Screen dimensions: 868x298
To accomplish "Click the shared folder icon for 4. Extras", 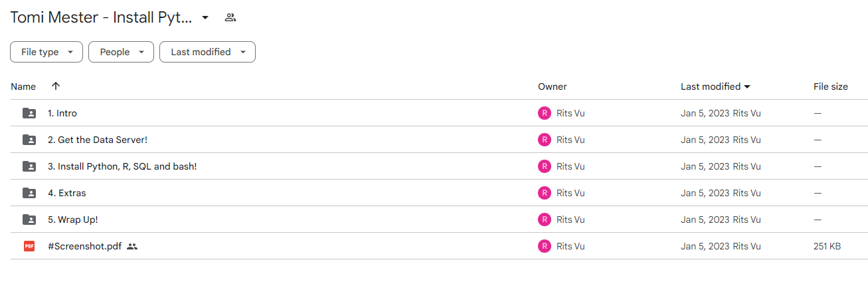I will [29, 193].
